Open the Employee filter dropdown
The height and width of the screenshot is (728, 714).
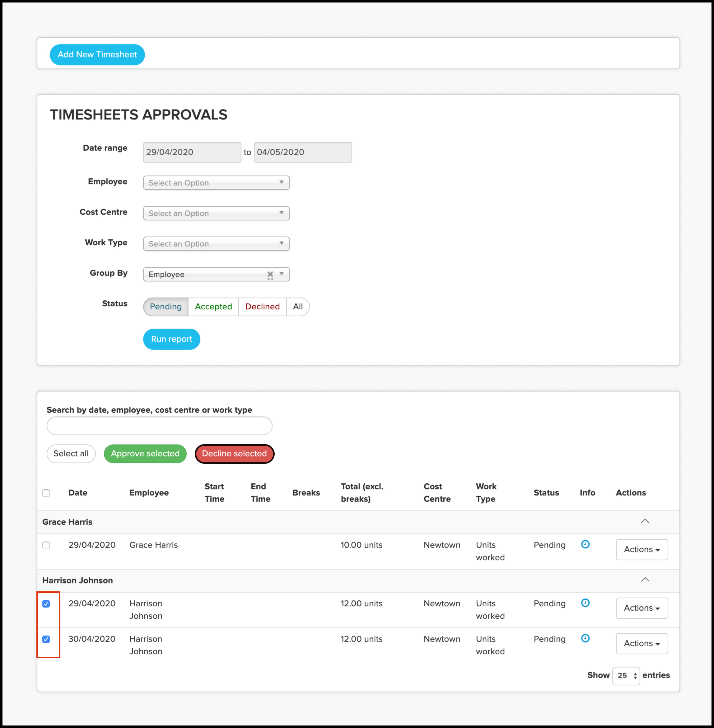click(x=216, y=183)
